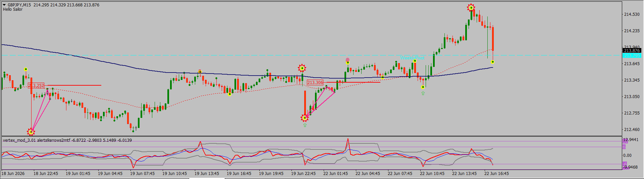Screen dimensions: 644x179
Task: Click the 12.9441 indicator scale value
Action: (631, 140)
